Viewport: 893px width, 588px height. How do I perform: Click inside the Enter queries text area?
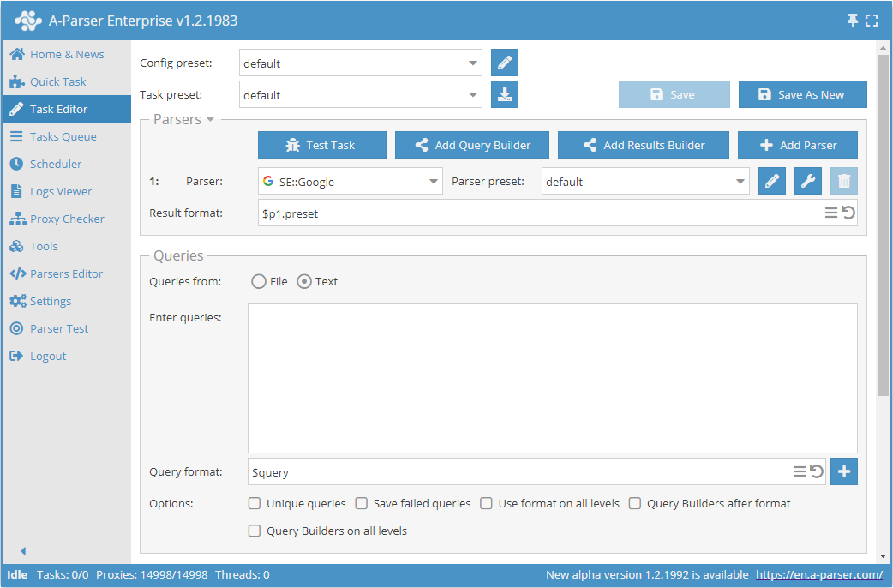[552, 377]
